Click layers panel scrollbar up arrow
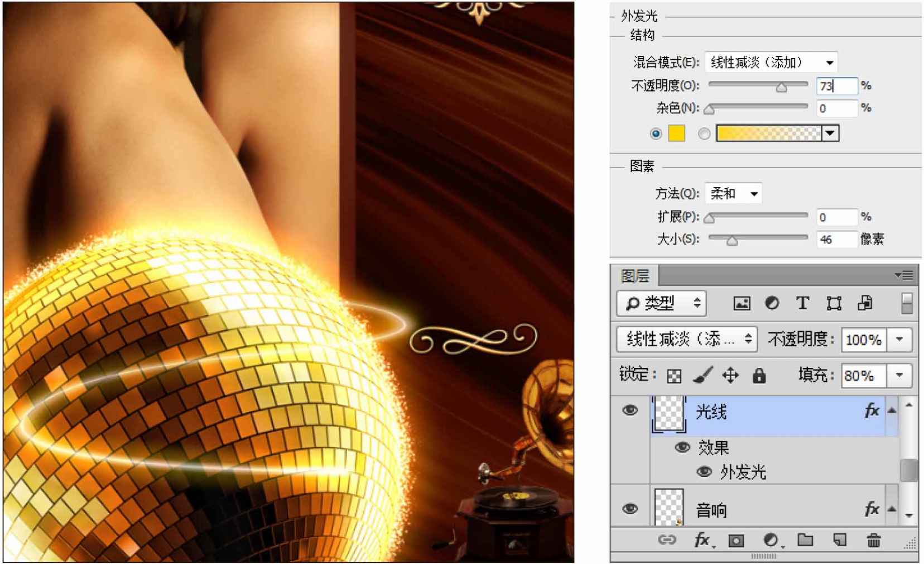924x564 pixels. coord(909,405)
